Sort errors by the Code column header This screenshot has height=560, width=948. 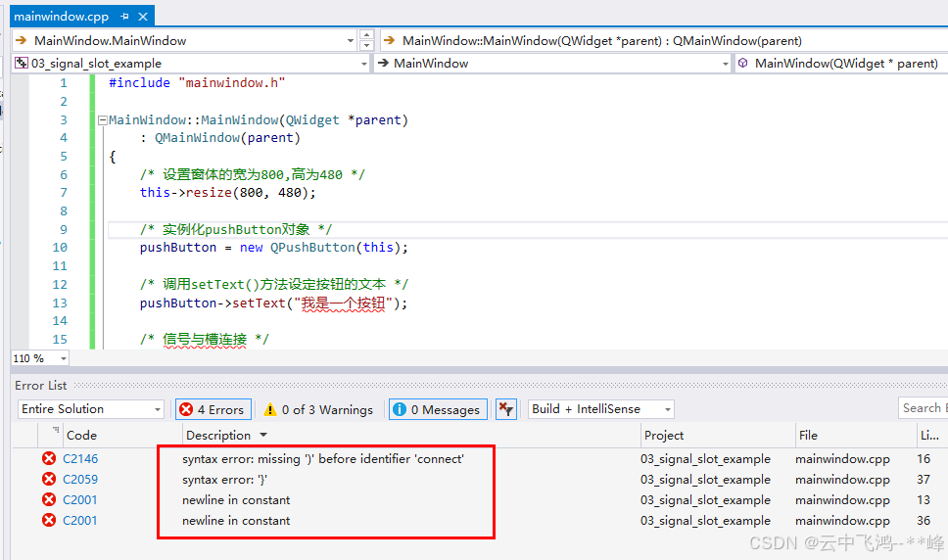(x=81, y=435)
